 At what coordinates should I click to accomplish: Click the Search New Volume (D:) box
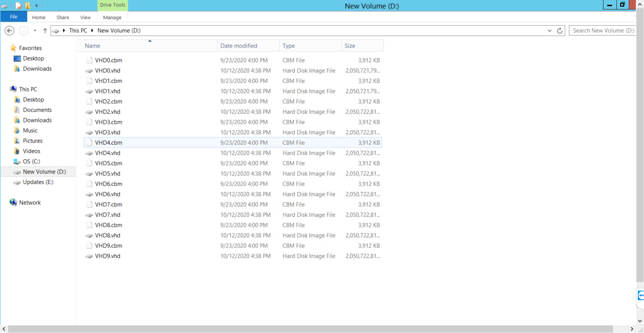(603, 30)
